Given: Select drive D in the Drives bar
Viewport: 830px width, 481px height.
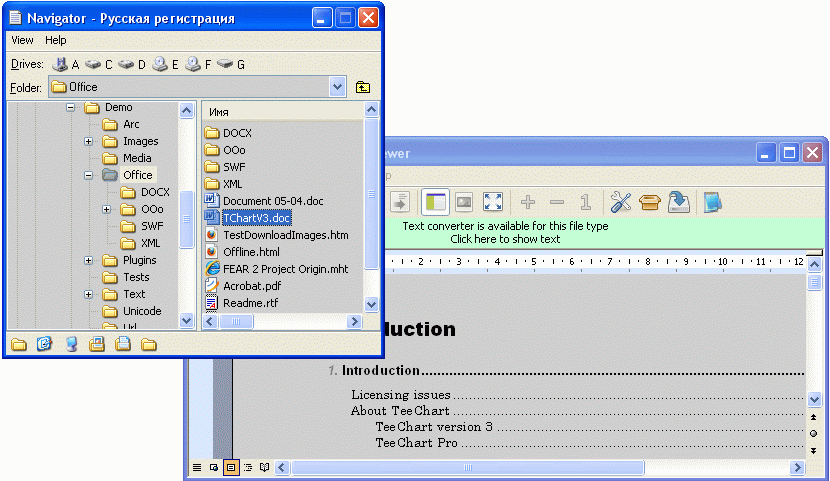Looking at the screenshot, I should tap(131, 65).
